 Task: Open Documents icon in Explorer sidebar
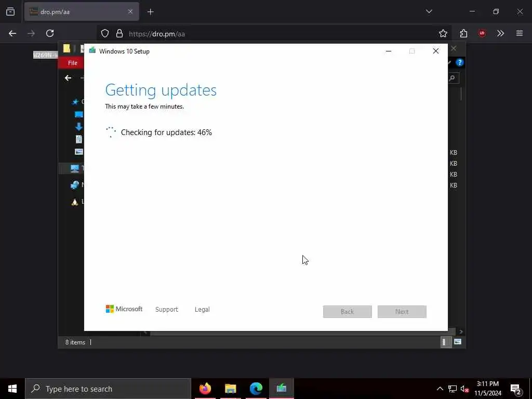(x=79, y=139)
